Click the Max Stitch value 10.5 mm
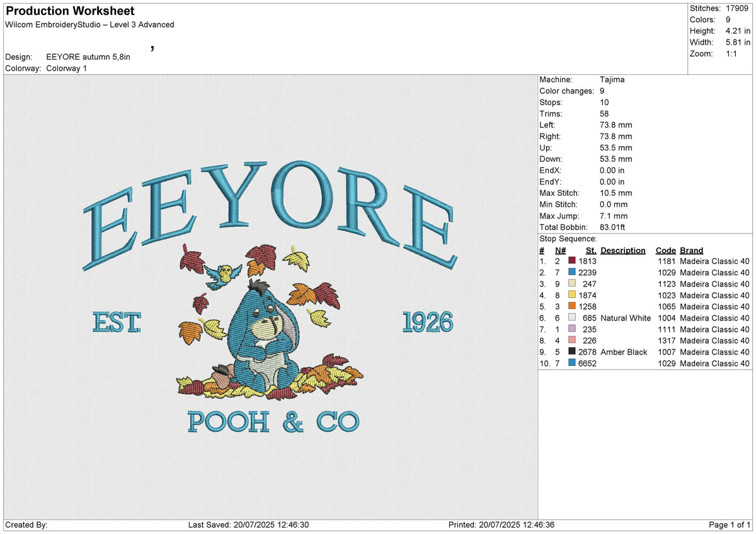Screen dimensions: 756x534 616,193
